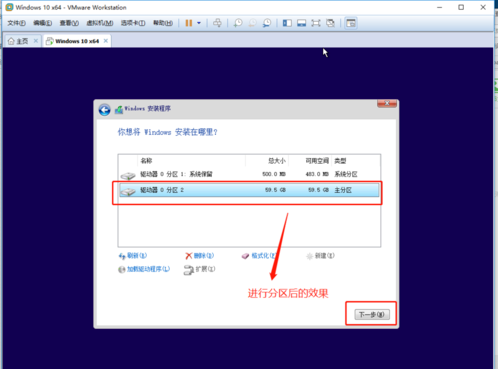Click the blue back arrow in Windows Setup
Screen dimensions: 499x369
104,110
